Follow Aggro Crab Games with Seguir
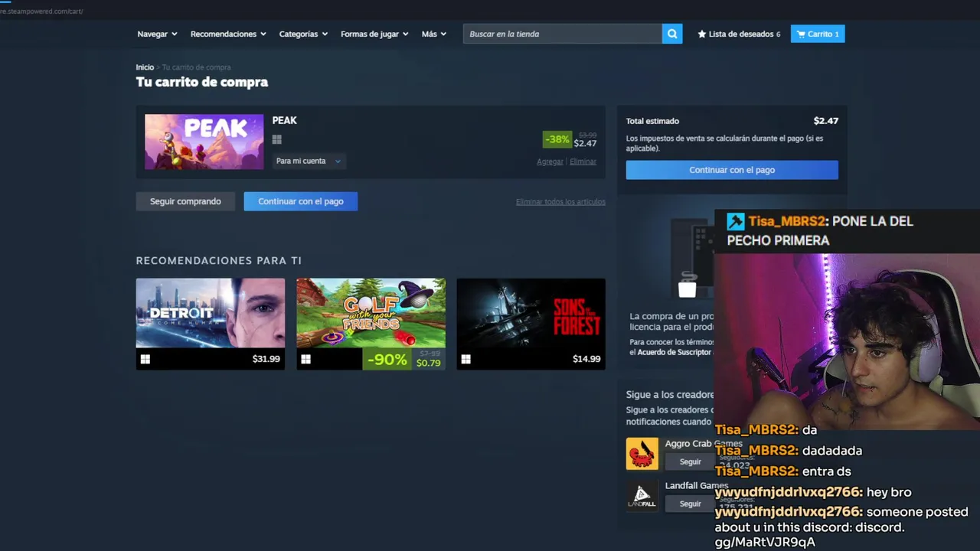Image resolution: width=980 pixels, height=551 pixels. tap(690, 461)
